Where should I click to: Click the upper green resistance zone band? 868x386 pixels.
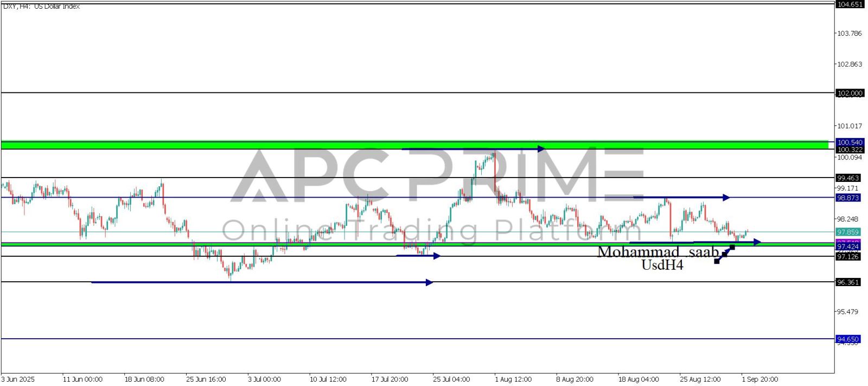pyautogui.click(x=412, y=145)
